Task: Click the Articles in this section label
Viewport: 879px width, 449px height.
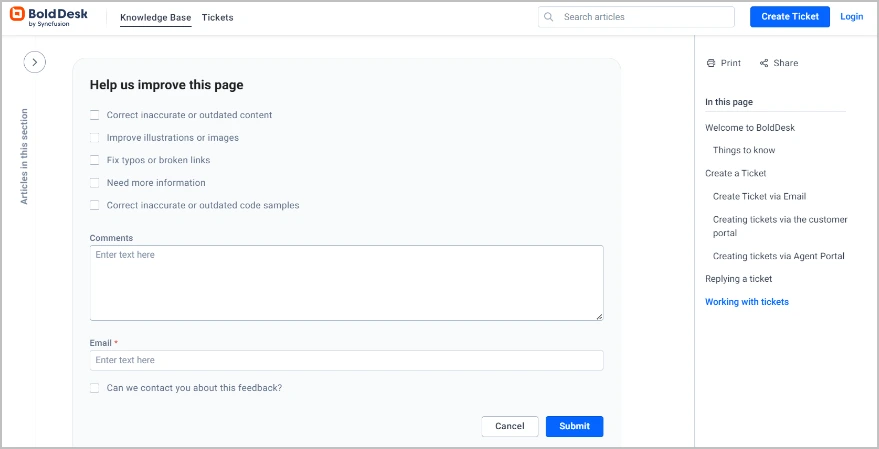Action: 24,156
